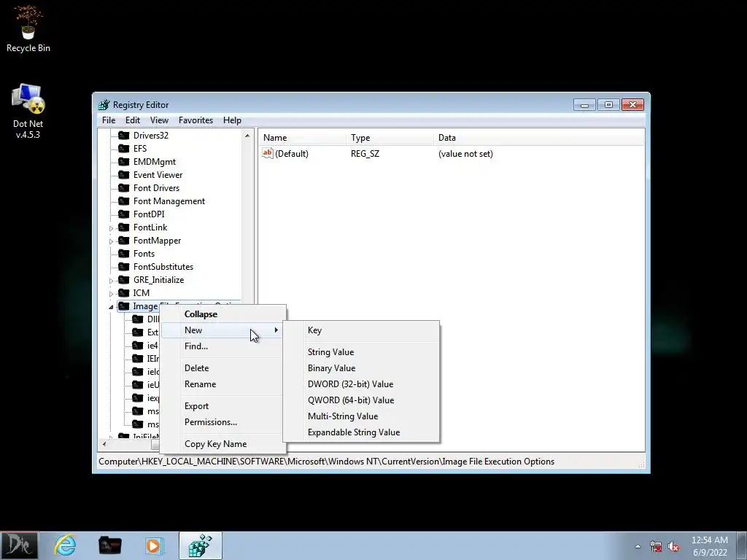This screenshot has height=560, width=747.
Task: Choose Copy Key Name in context menu
Action: tap(223, 444)
